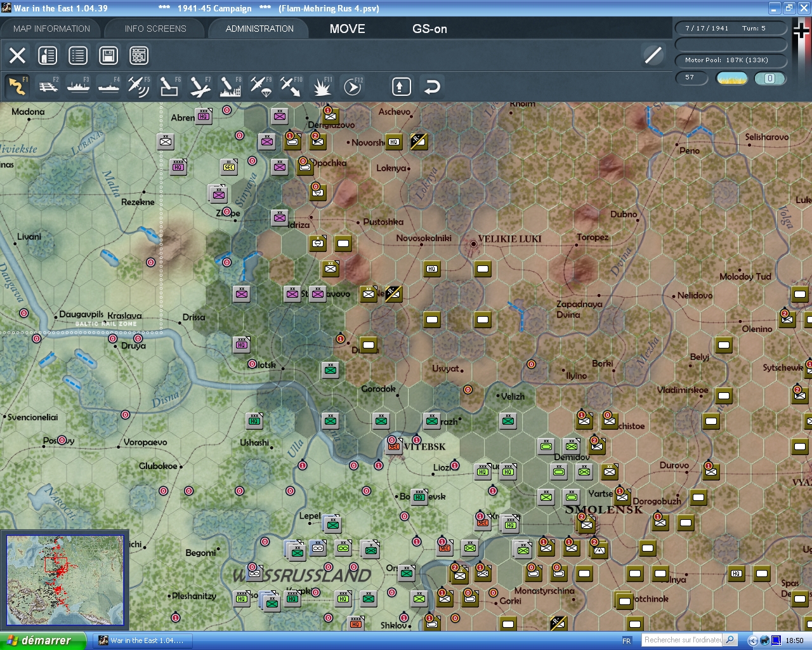Select the red SEC counter at Vitebsk
Viewport: 812px width, 650px height.
click(394, 446)
